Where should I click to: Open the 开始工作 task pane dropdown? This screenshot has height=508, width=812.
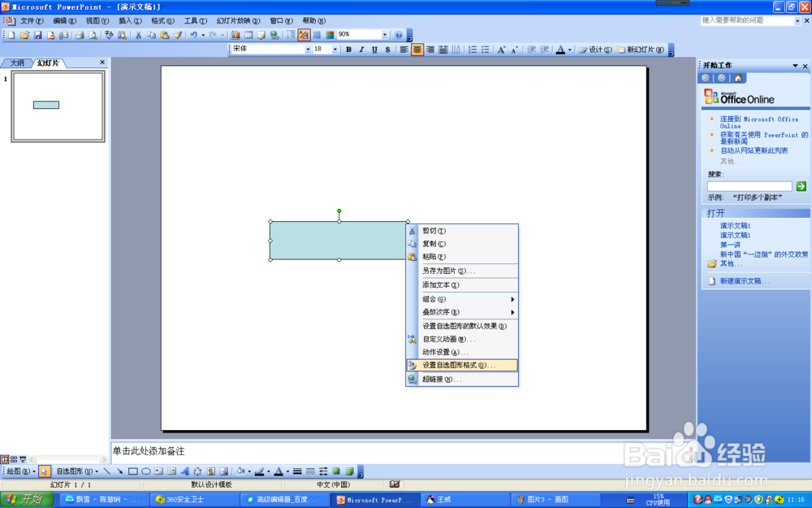coord(795,65)
